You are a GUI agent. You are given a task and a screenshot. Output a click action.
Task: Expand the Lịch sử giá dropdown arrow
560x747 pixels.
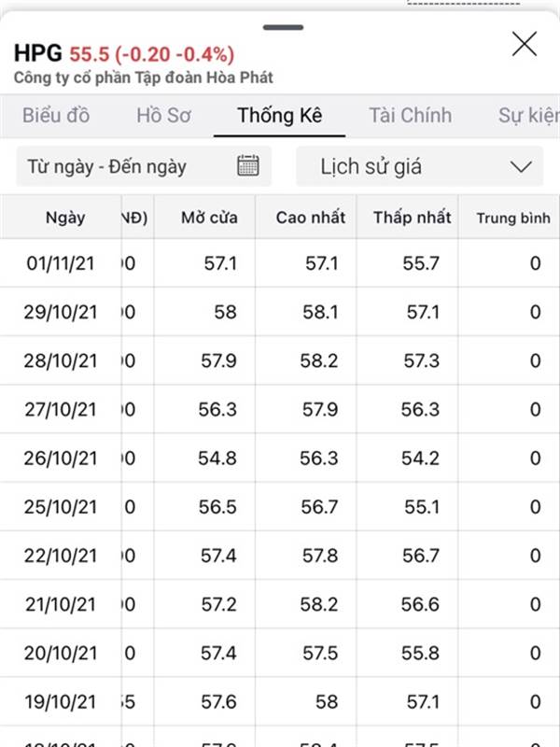521,167
